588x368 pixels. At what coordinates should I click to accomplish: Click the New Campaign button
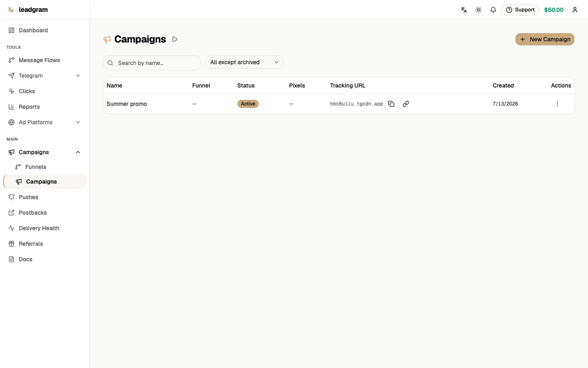click(545, 39)
